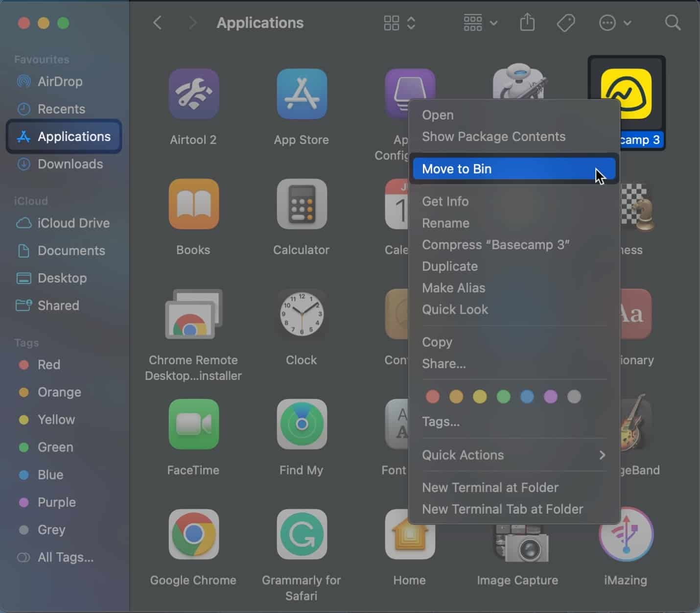Select the App Store icon
The image size is (700, 613).
(302, 94)
